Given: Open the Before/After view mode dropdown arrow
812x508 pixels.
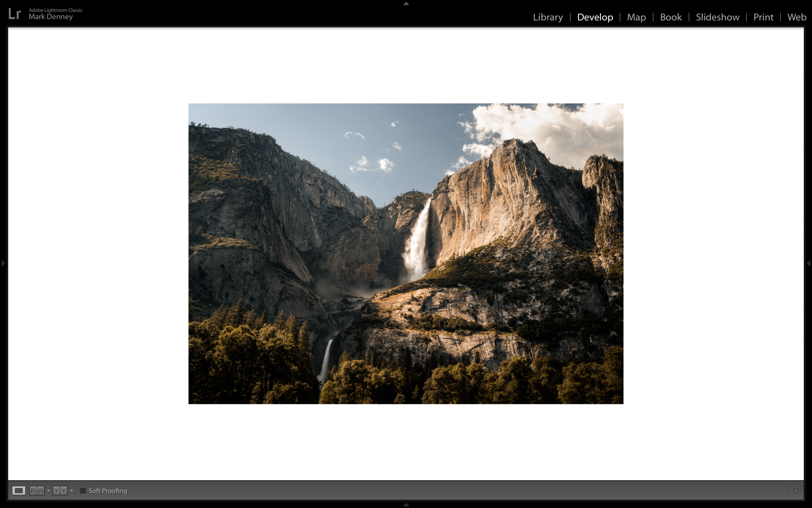Looking at the screenshot, I should pyautogui.click(x=71, y=490).
